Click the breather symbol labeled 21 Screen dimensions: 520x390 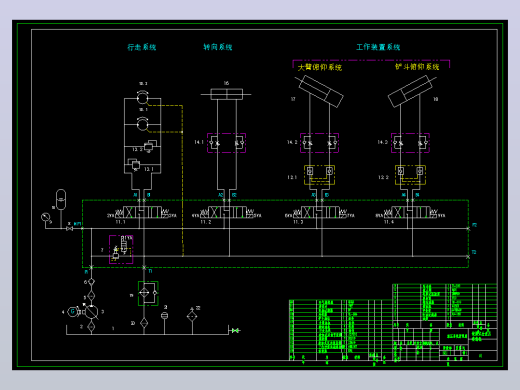pyautogui.click(x=164, y=315)
